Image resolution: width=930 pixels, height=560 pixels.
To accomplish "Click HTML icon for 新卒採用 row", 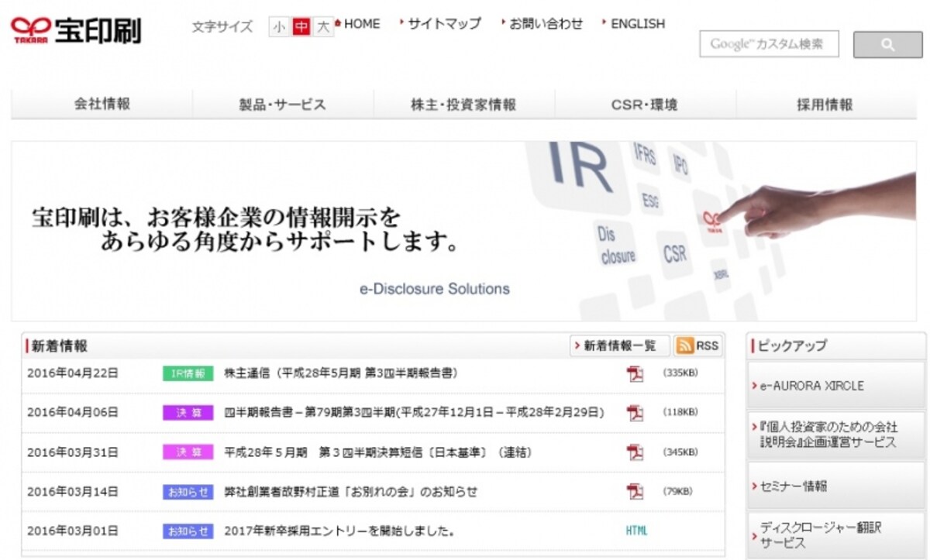I will [x=636, y=531].
